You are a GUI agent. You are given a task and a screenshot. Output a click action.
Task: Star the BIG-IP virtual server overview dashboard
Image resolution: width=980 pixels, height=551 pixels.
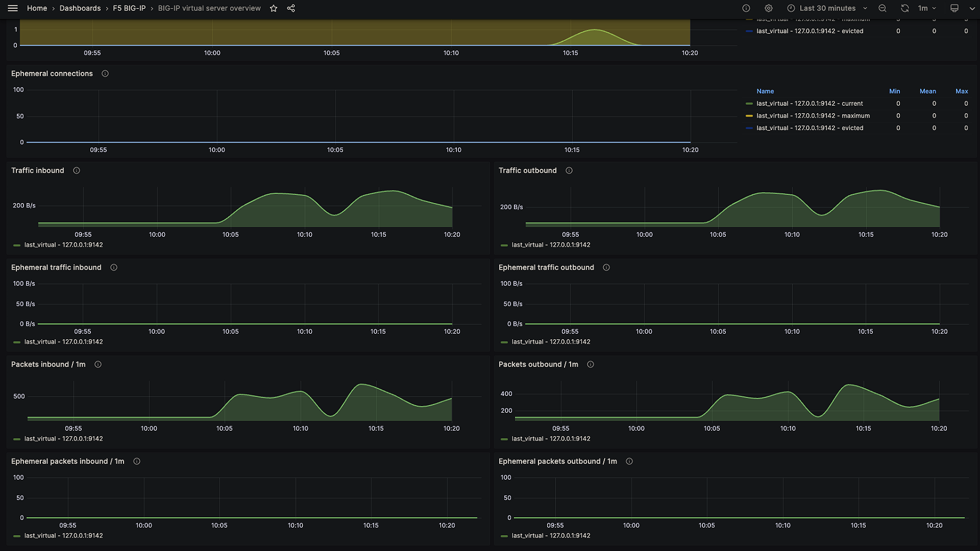(273, 8)
